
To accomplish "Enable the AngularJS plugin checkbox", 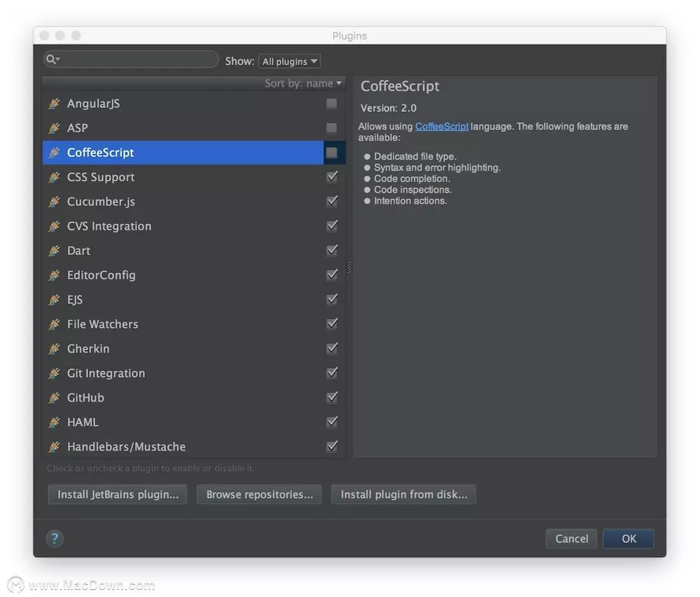I will (x=332, y=104).
